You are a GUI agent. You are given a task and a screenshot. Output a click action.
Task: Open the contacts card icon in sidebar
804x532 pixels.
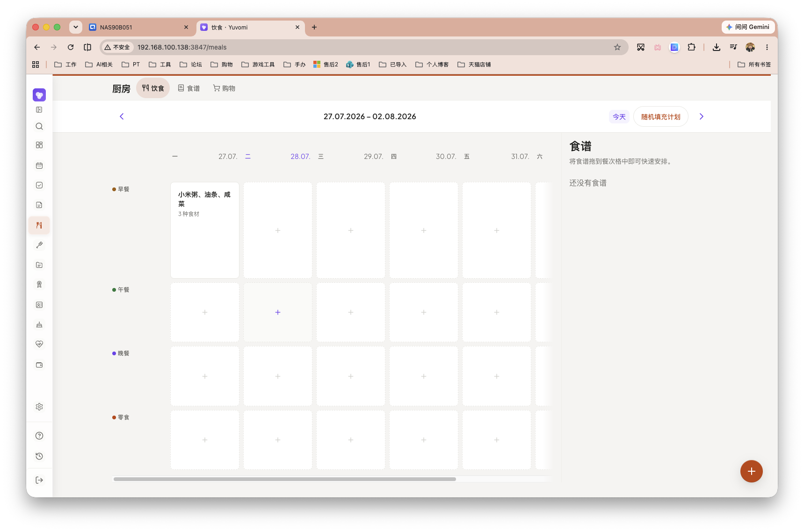(39, 305)
